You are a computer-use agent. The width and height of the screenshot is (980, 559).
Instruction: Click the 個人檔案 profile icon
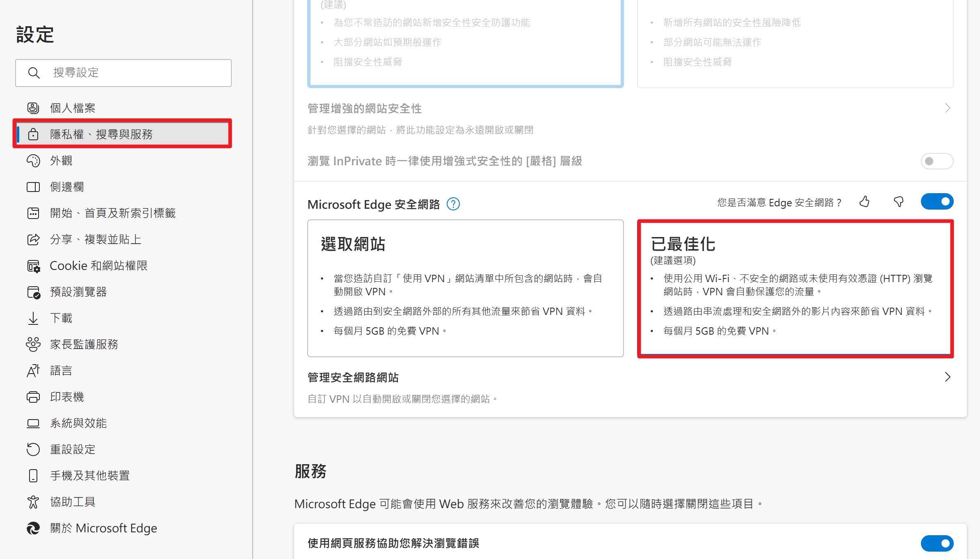[33, 108]
